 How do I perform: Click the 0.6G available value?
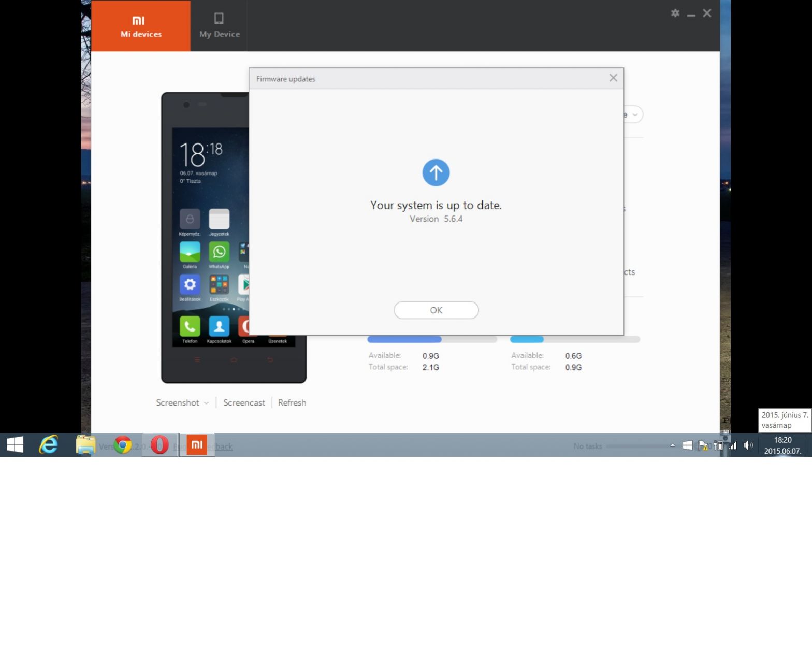coord(573,356)
